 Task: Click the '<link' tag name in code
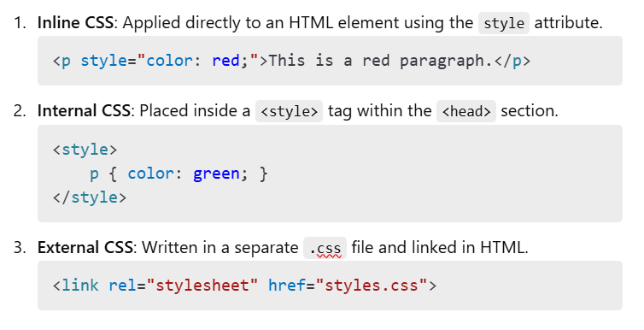coord(76,286)
